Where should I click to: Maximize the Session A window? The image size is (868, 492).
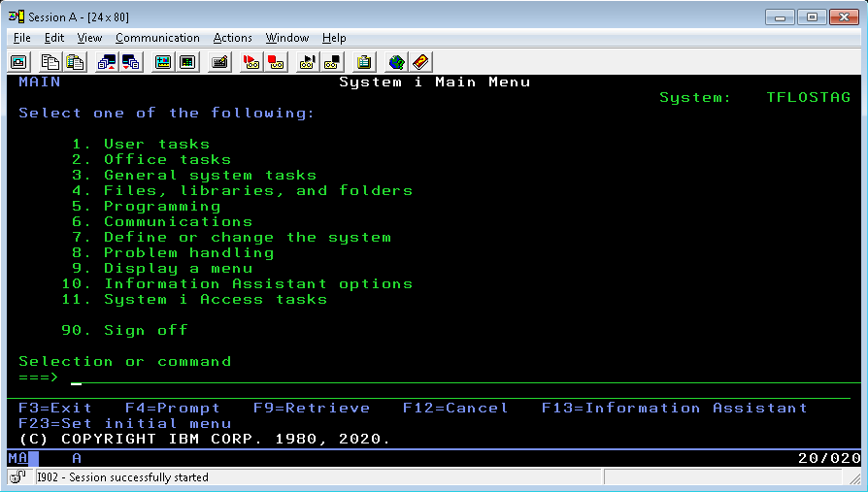812,17
